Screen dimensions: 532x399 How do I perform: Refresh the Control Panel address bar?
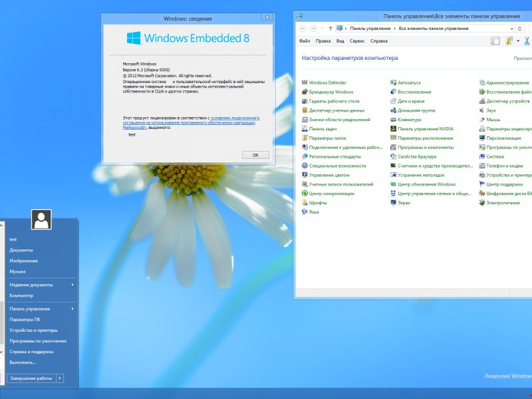520,29
